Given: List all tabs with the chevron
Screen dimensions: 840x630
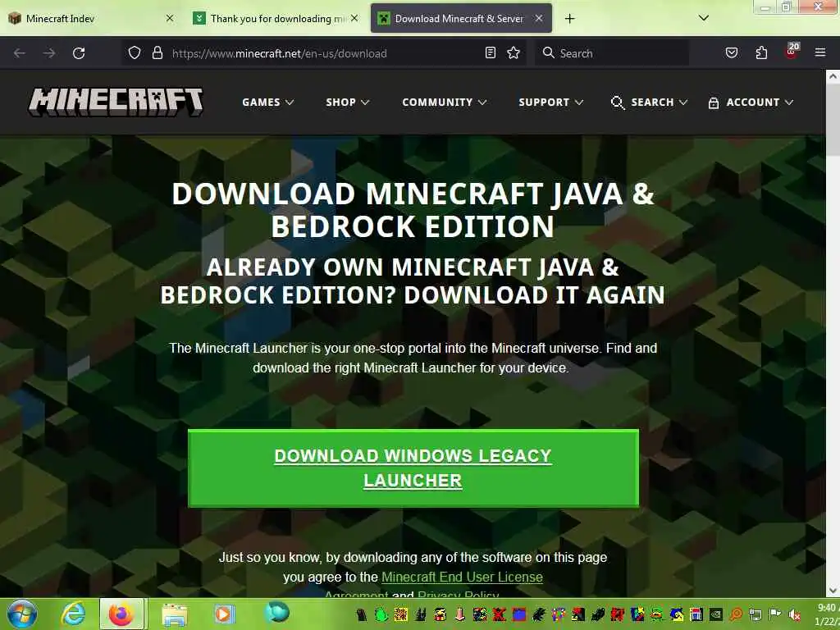Looking at the screenshot, I should click(x=704, y=18).
